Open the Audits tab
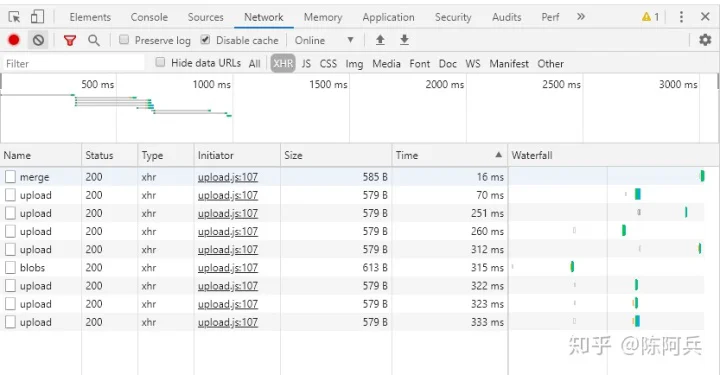Image resolution: width=720 pixels, height=375 pixels. 506,17
